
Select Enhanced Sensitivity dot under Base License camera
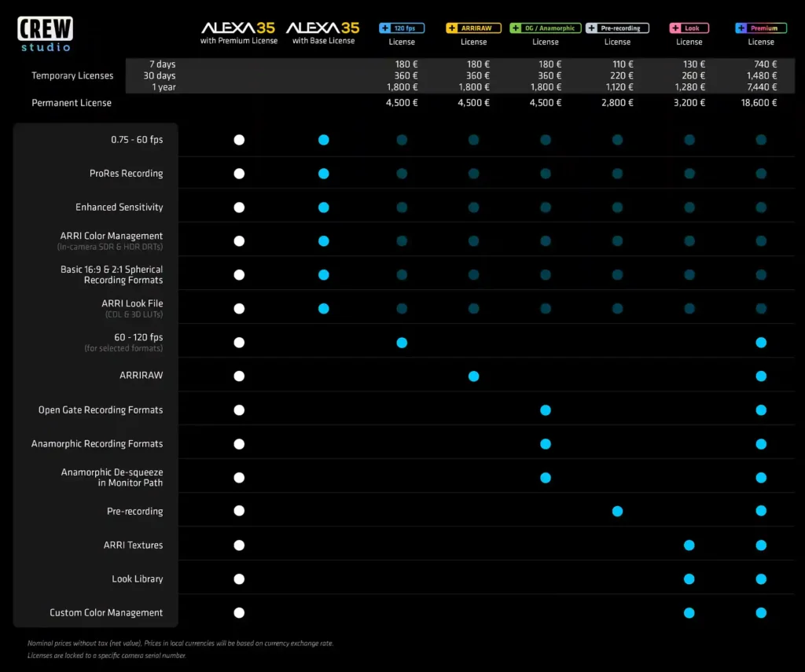(x=323, y=207)
